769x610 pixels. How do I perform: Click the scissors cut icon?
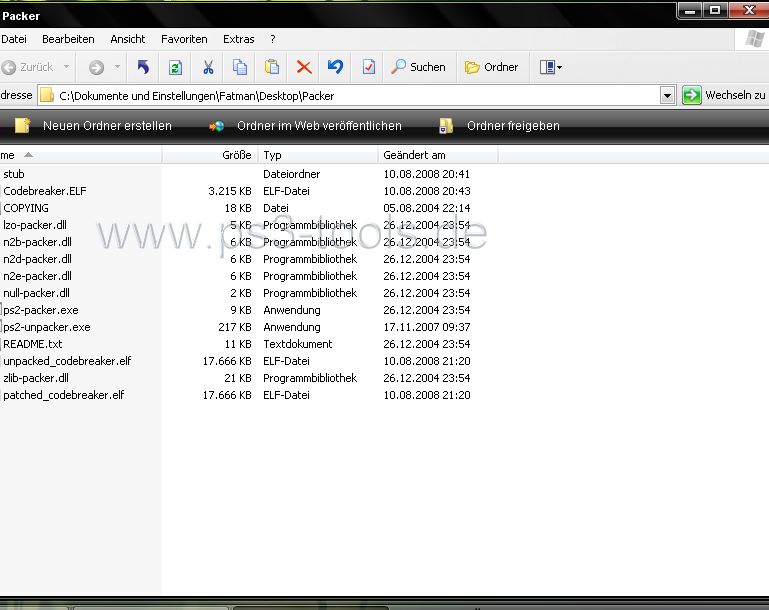pos(208,67)
